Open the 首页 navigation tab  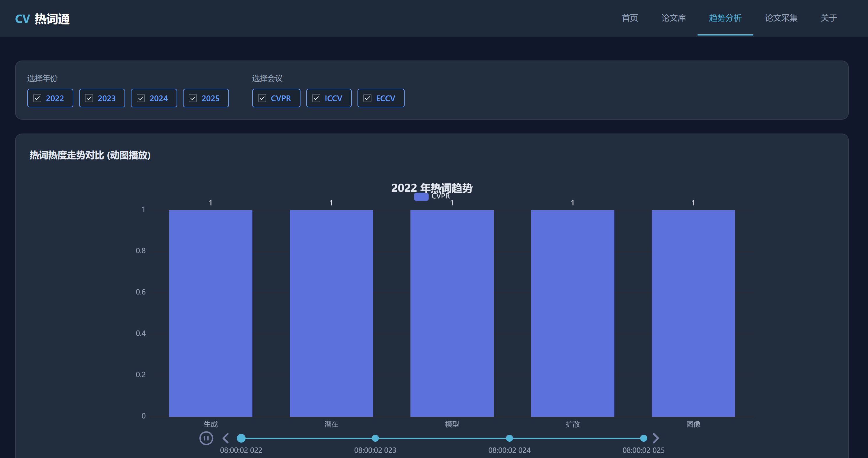tap(630, 18)
